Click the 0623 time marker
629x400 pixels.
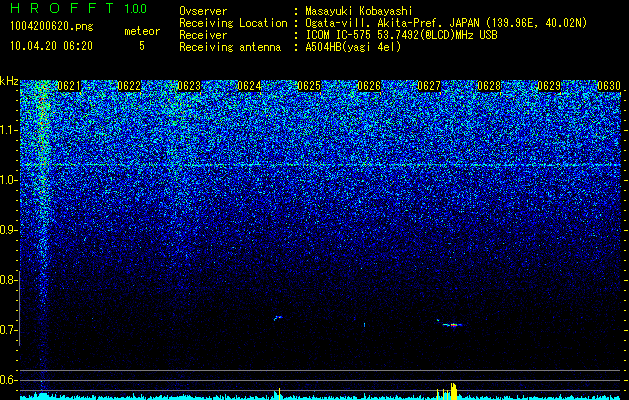coord(189,86)
